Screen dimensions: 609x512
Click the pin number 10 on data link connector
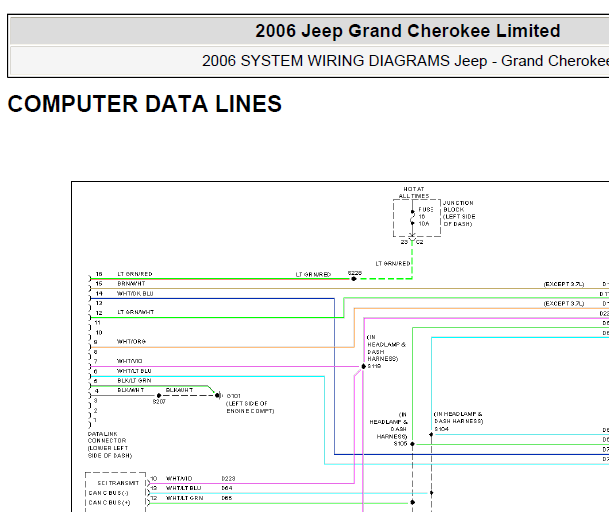tap(99, 333)
